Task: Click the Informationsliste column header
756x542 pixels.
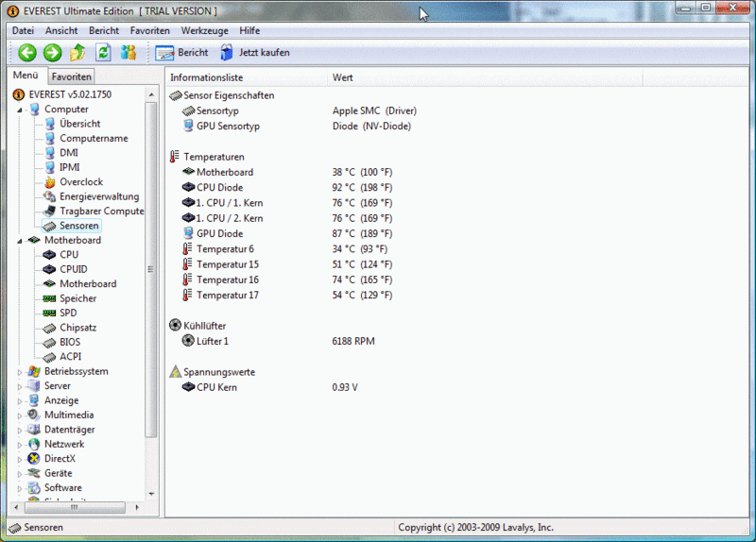Action: pyautogui.click(x=247, y=77)
